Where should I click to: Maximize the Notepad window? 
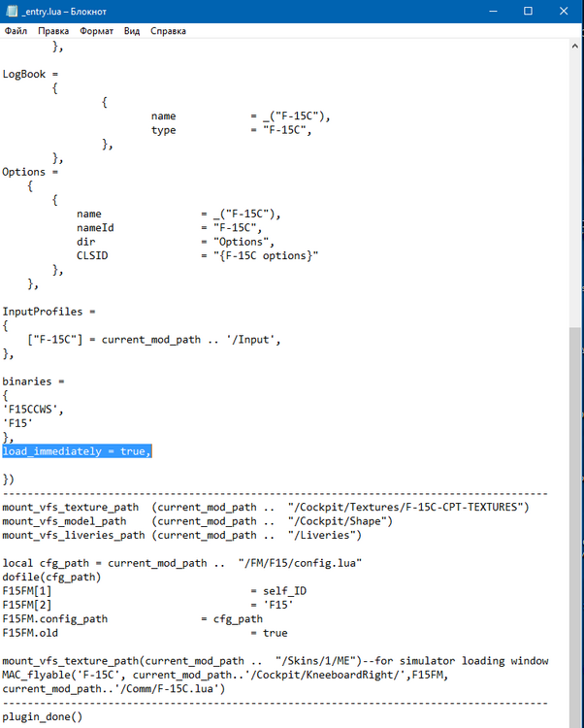528,11
